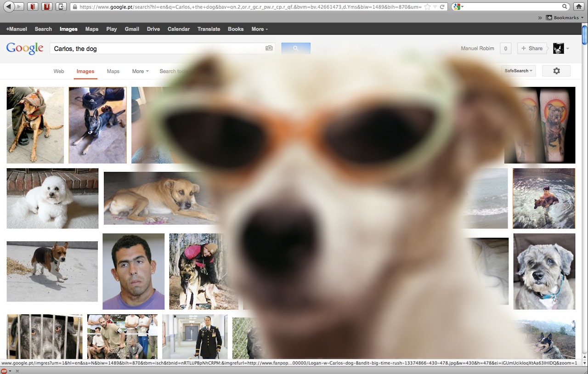588x374 pixels.
Task: Open the running beagle thumbnail
Action: pyautogui.click(x=52, y=271)
